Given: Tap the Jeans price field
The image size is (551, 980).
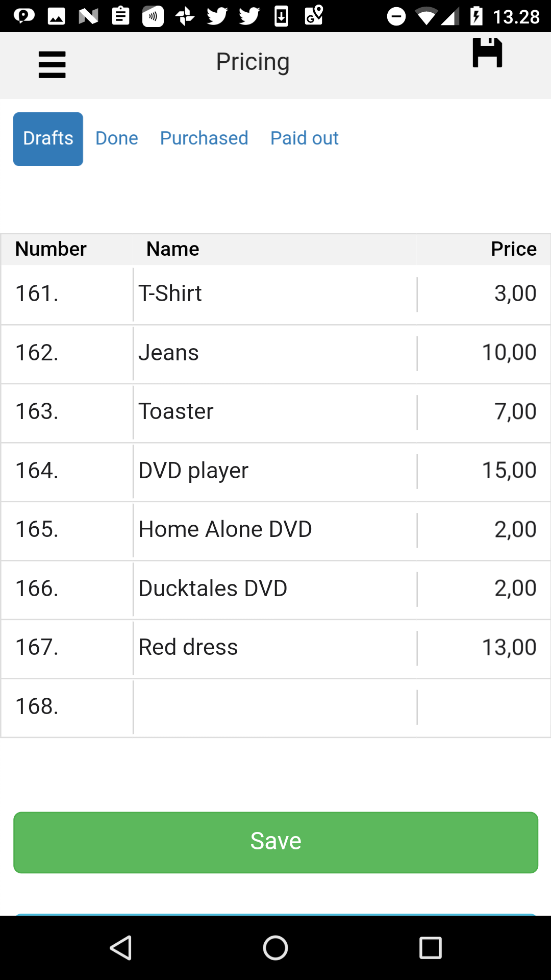Looking at the screenshot, I should [x=483, y=353].
